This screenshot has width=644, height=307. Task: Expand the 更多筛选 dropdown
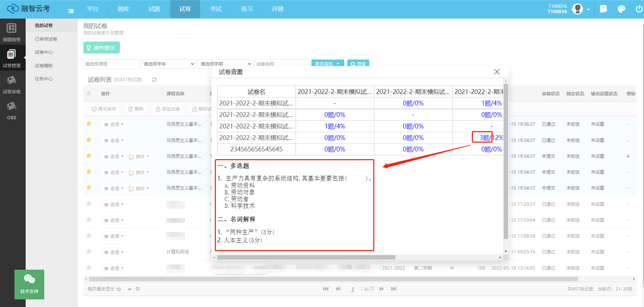pos(327,64)
